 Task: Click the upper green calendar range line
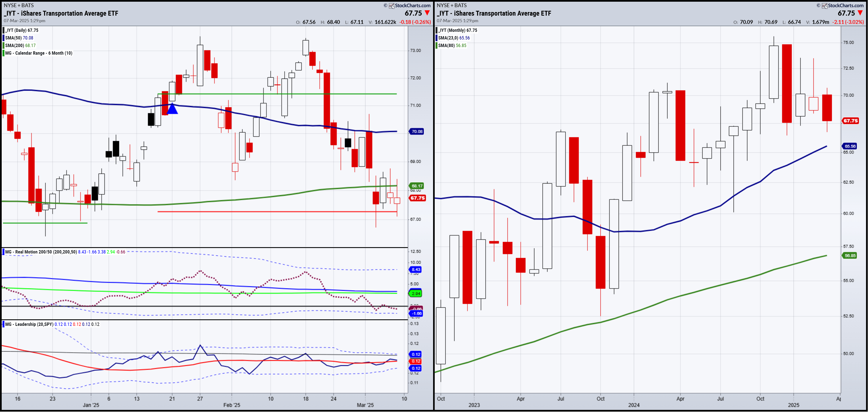277,94
